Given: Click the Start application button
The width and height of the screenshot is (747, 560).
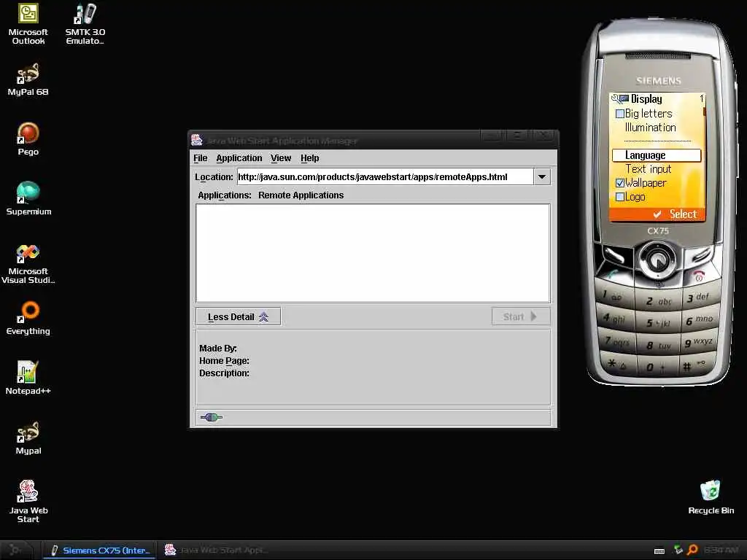Looking at the screenshot, I should (521, 316).
